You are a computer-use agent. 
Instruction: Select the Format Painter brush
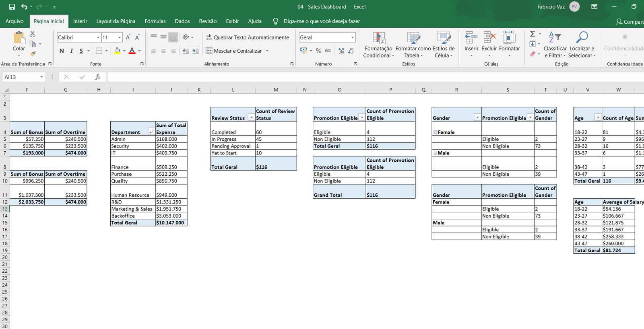point(33,53)
